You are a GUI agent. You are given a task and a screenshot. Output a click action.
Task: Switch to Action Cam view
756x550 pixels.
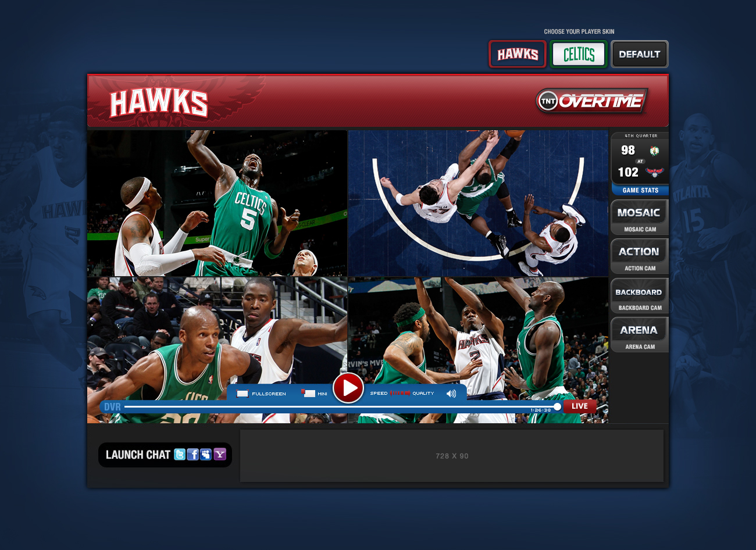[x=640, y=256]
